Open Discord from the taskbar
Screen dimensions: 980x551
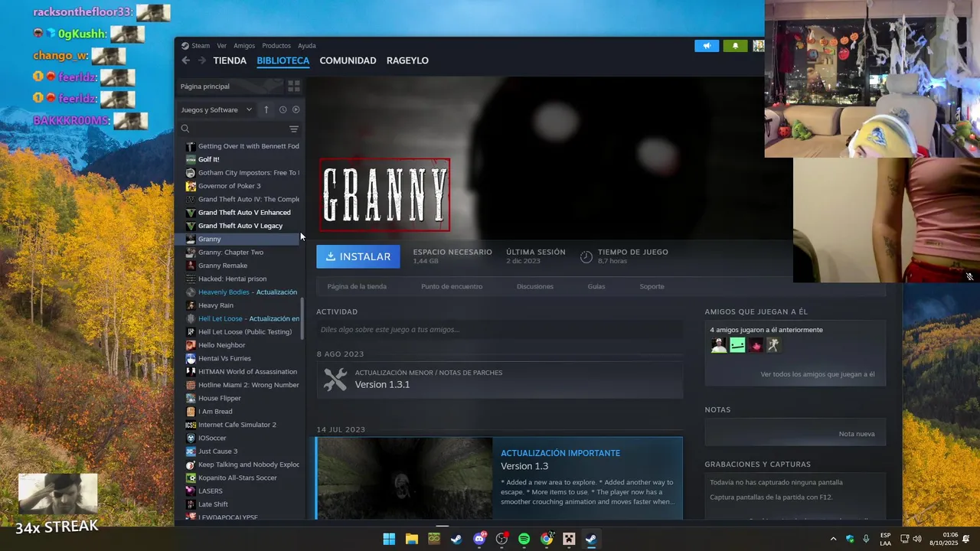tap(479, 539)
